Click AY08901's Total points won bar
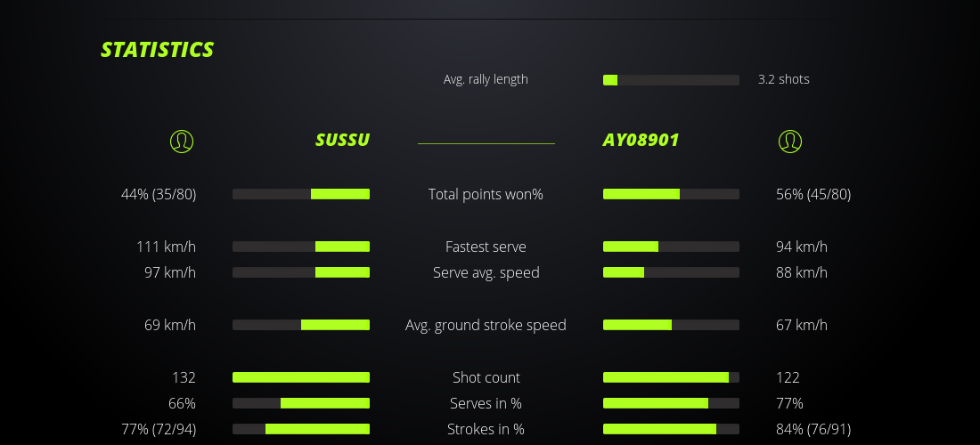This screenshot has height=445, width=980. point(671,194)
